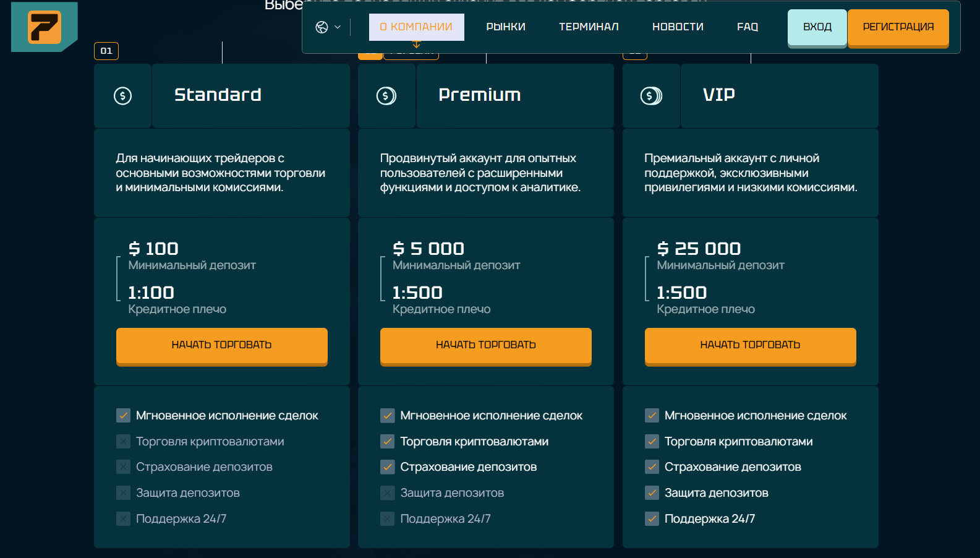
Task: Toggle Premium's Страхование депозитов checkbox
Action: pyautogui.click(x=388, y=467)
